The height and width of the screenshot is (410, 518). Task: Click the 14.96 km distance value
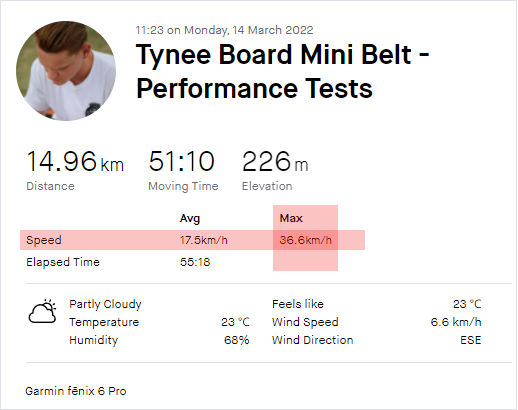tap(75, 161)
